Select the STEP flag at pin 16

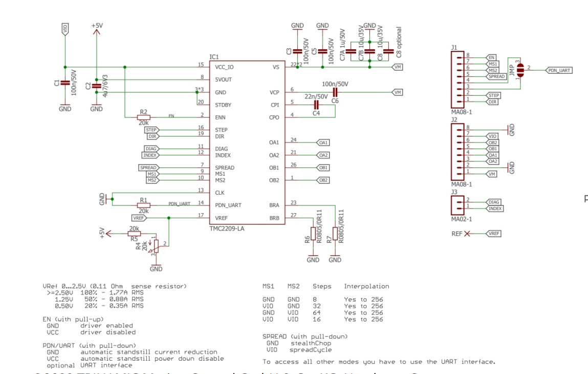coord(151,130)
